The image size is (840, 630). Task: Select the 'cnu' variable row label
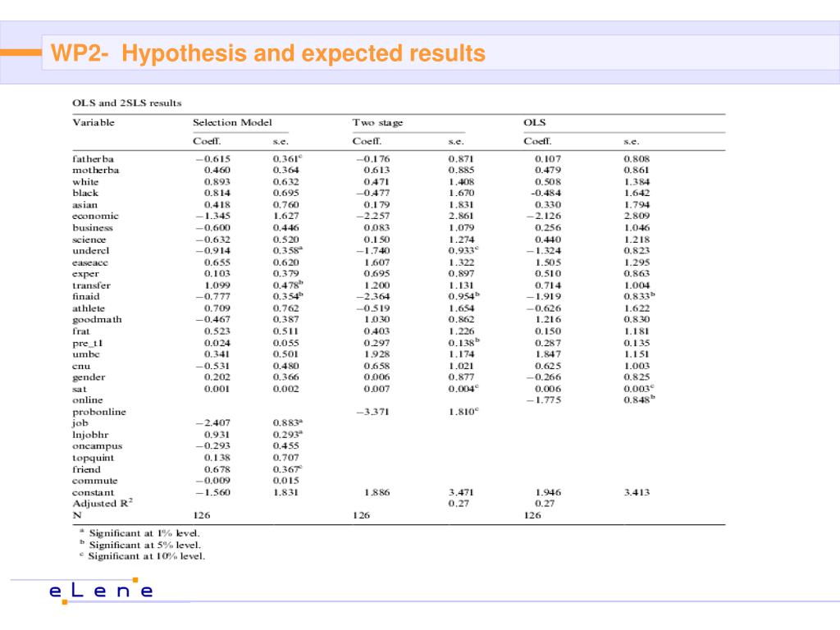[81, 367]
